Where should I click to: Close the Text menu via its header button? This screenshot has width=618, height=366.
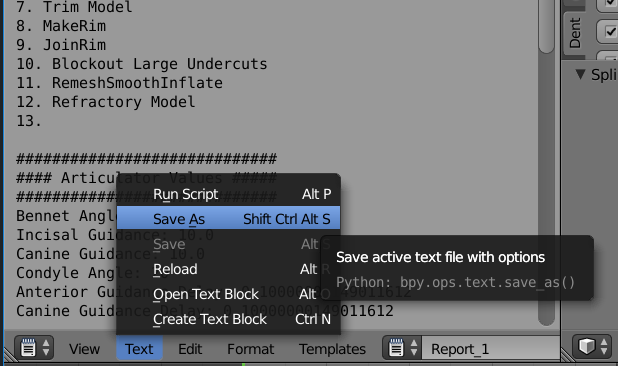(139, 349)
